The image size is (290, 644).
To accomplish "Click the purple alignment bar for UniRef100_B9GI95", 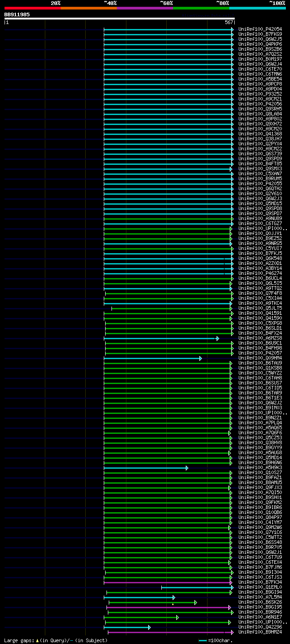I will (169, 607).
